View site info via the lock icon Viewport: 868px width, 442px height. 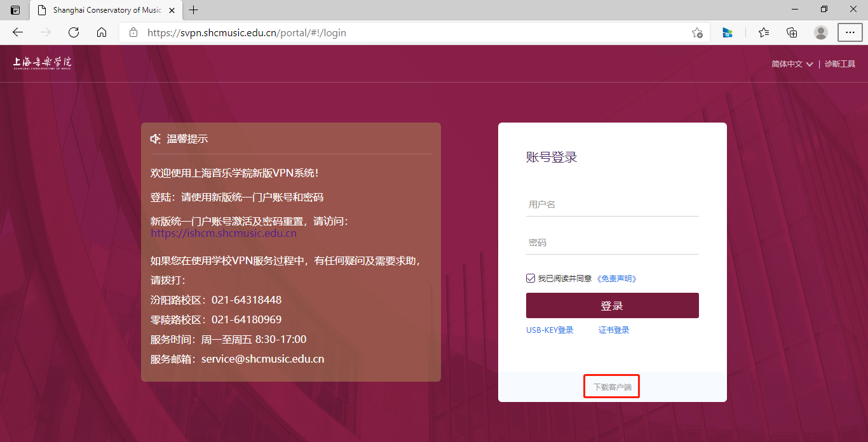pos(133,32)
